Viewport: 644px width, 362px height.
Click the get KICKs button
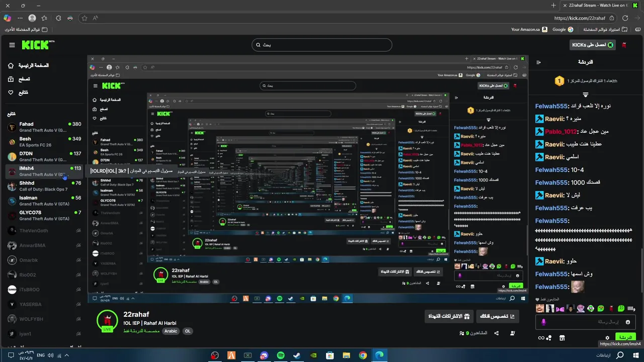pyautogui.click(x=593, y=45)
